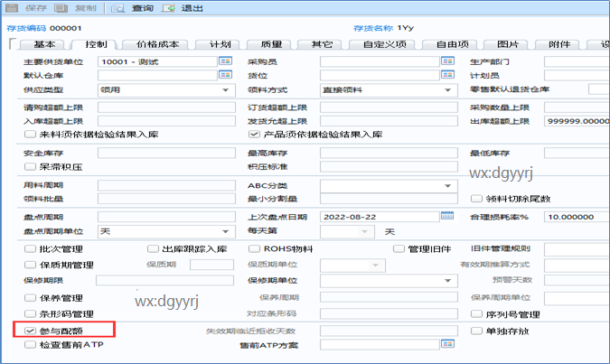Enable 出库跟踪入库 checkbox

point(153,248)
